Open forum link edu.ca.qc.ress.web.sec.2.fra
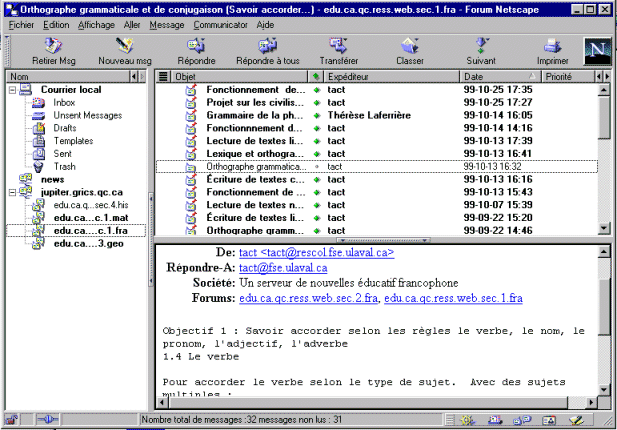This screenshot has height=430, width=617. (308, 298)
